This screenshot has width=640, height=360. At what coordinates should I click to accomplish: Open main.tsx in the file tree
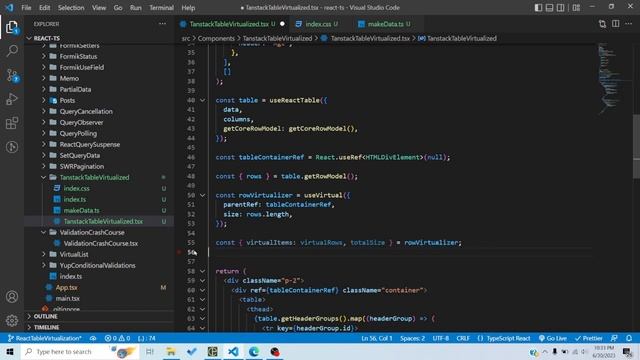(x=67, y=298)
